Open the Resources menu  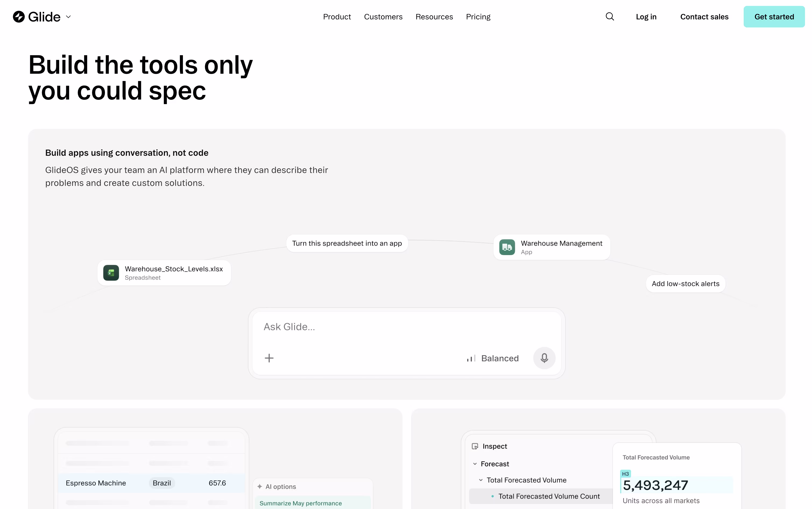point(434,17)
